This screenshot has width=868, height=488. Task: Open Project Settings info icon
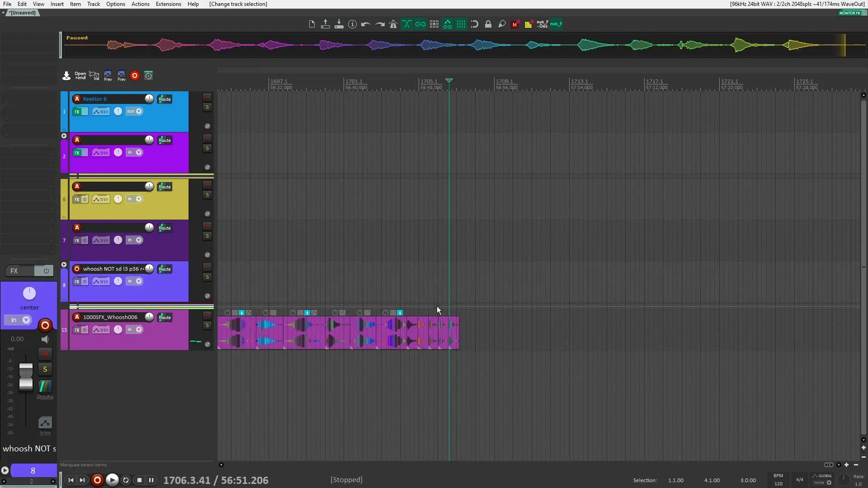click(x=352, y=24)
